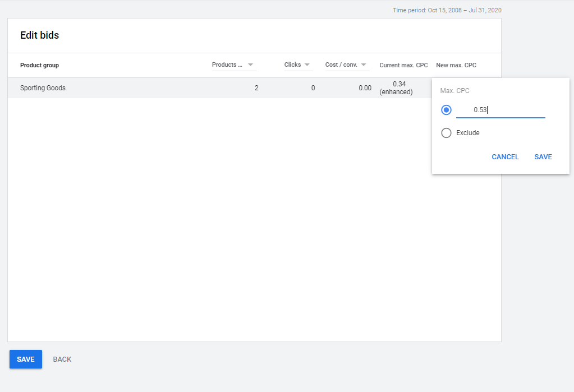Click the New max. CPC column header
This screenshot has width=574, height=392.
[x=456, y=65]
